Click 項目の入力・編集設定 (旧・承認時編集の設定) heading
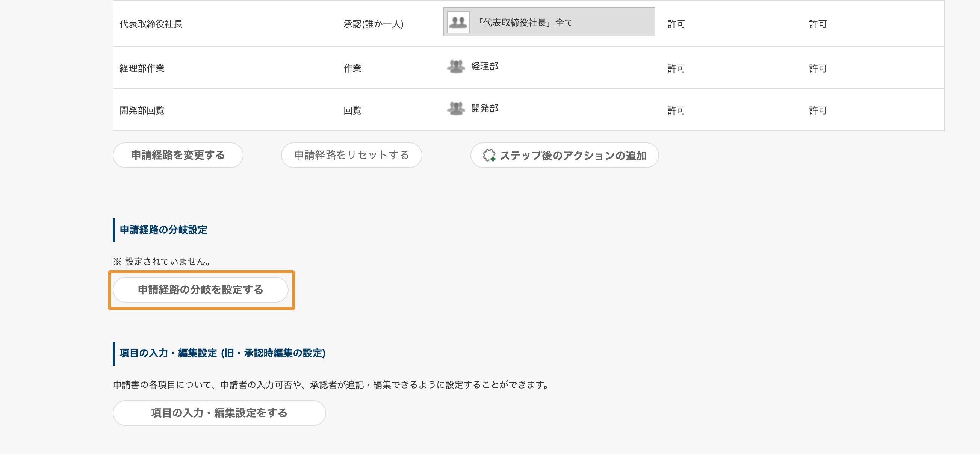The image size is (980, 454). (x=222, y=353)
